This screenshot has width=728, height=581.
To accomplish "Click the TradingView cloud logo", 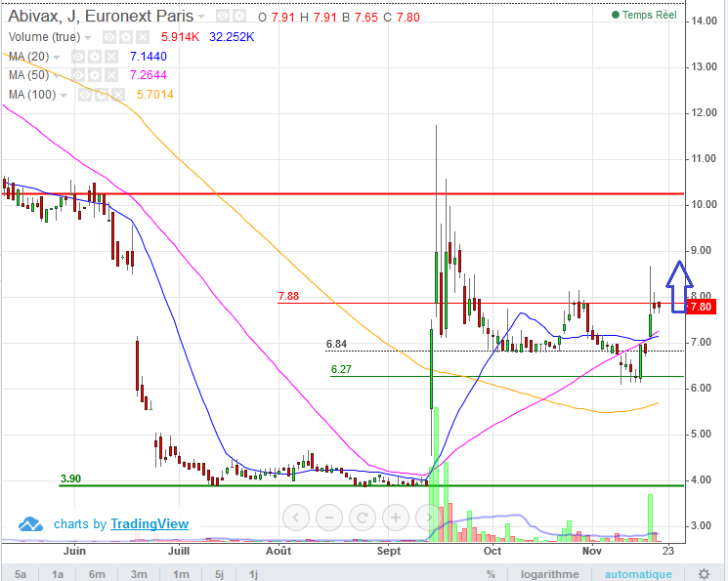I will (30, 524).
